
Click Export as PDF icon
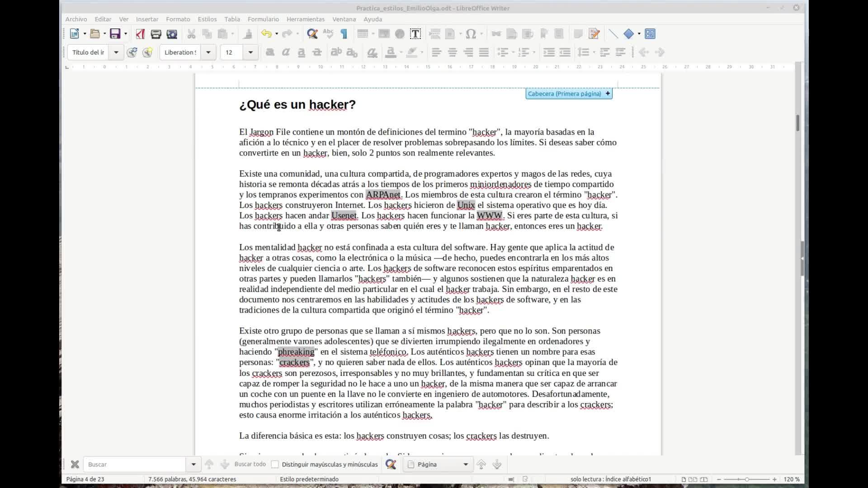140,34
